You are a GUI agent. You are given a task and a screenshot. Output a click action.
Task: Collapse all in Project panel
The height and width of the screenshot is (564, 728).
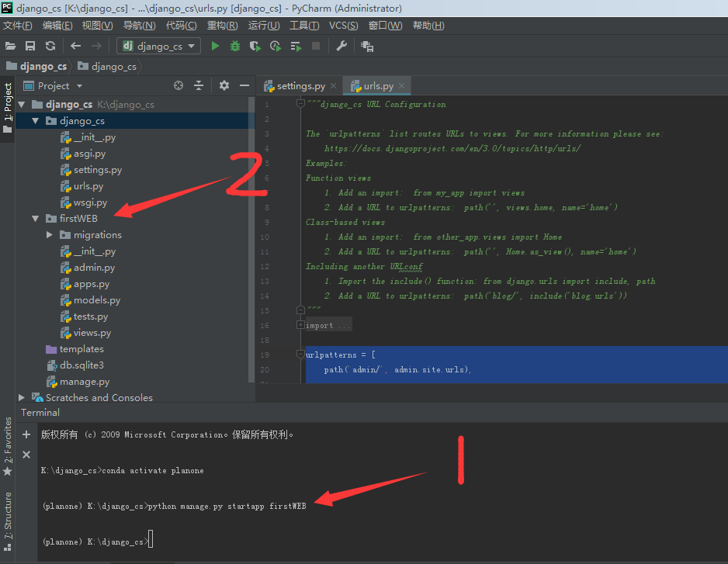pos(199,85)
